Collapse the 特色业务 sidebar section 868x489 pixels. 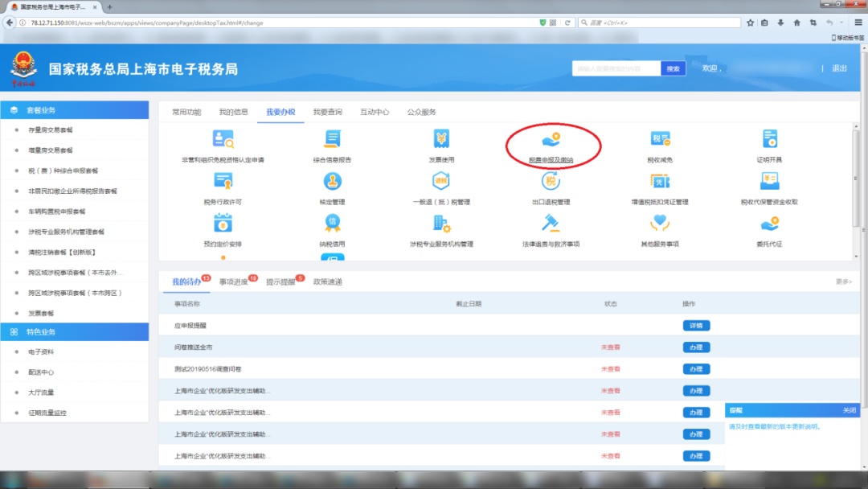coord(74,331)
